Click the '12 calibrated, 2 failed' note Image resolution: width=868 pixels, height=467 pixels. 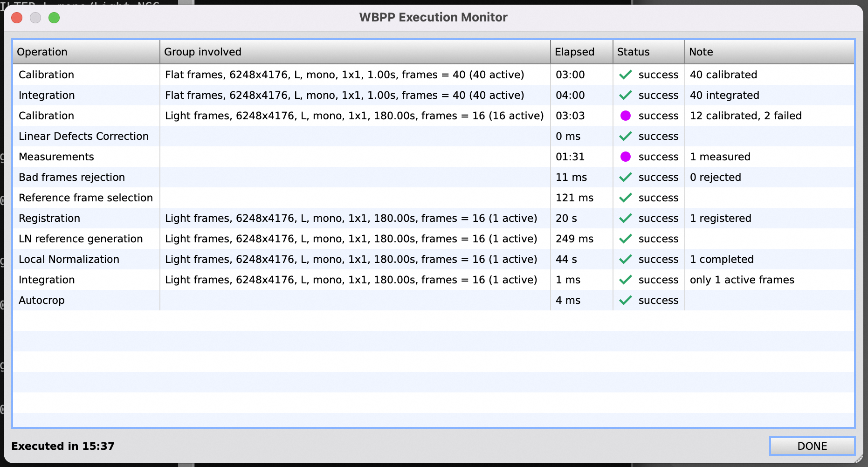[745, 116]
